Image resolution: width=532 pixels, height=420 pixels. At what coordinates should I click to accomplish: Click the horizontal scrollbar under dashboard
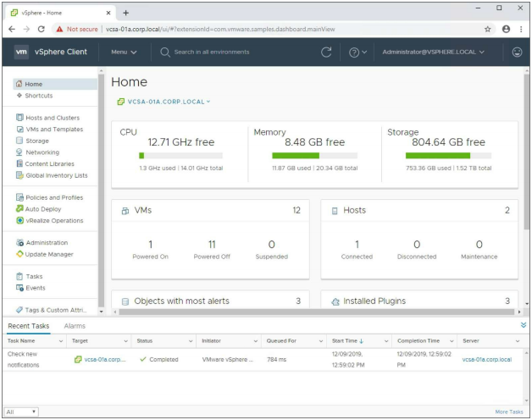(318, 312)
